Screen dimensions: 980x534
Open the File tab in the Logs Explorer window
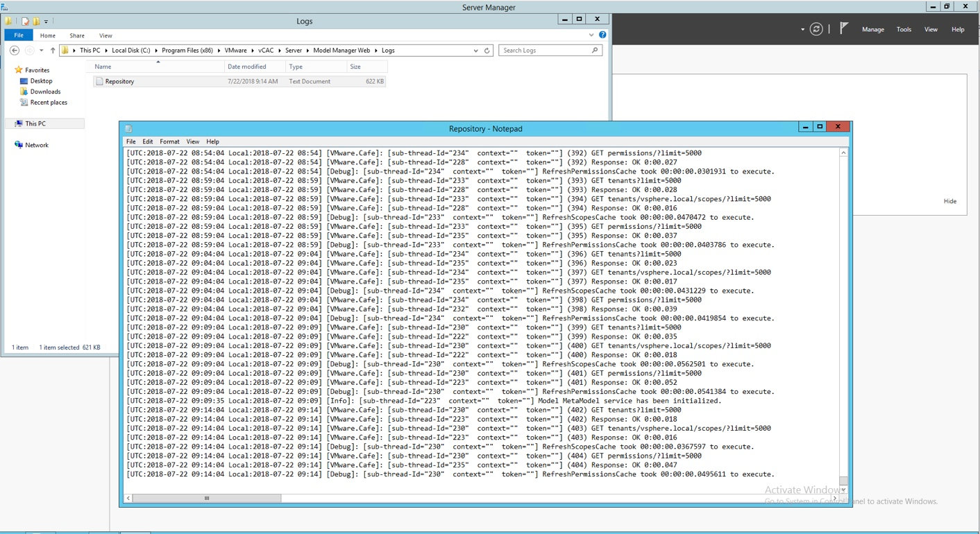[x=19, y=35]
